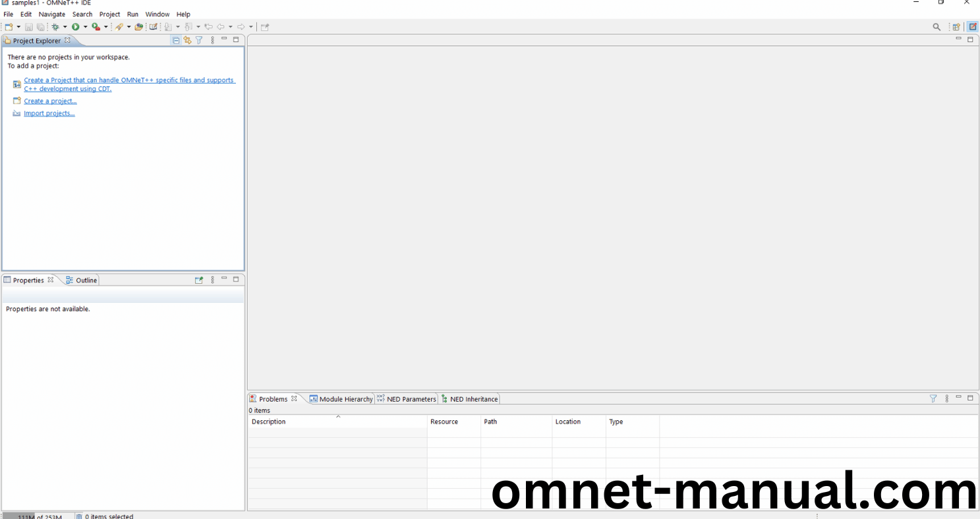Click the Search flashlight toolbar icon
Viewport: 980px width, 519px height.
[119, 27]
